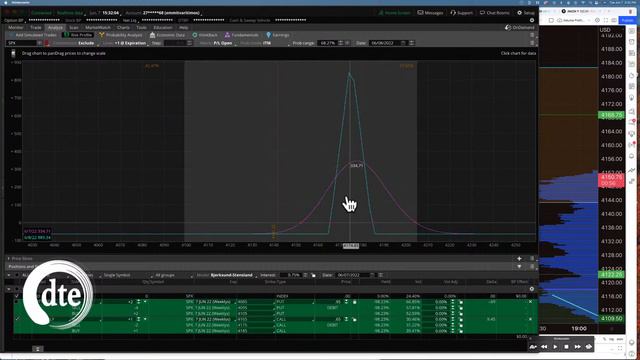
Task: Open the +1 @ Expiration lines dropdown
Action: click(130, 43)
